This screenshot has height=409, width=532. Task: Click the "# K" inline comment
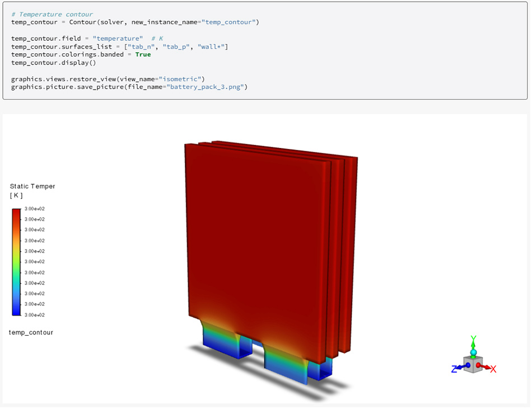pyautogui.click(x=157, y=38)
